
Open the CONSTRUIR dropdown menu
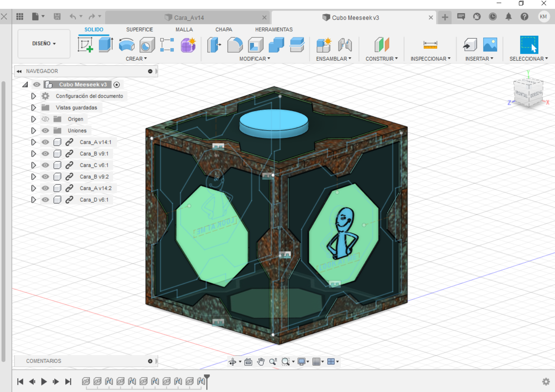click(382, 59)
